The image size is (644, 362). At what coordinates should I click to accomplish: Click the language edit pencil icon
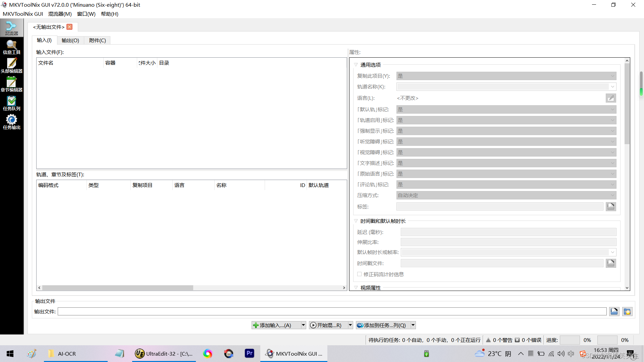(611, 98)
